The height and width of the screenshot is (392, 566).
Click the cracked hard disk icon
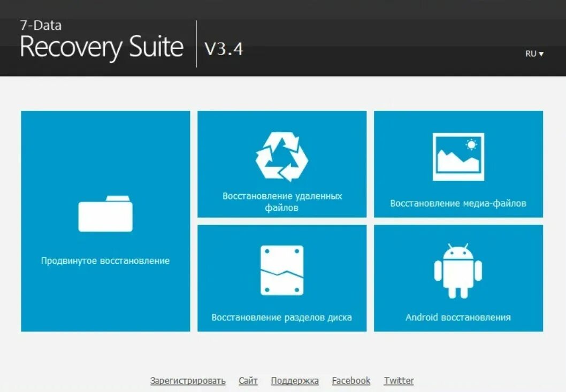[x=282, y=271]
